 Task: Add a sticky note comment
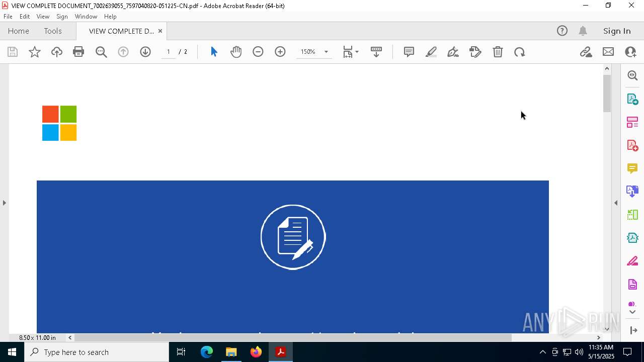tap(409, 52)
